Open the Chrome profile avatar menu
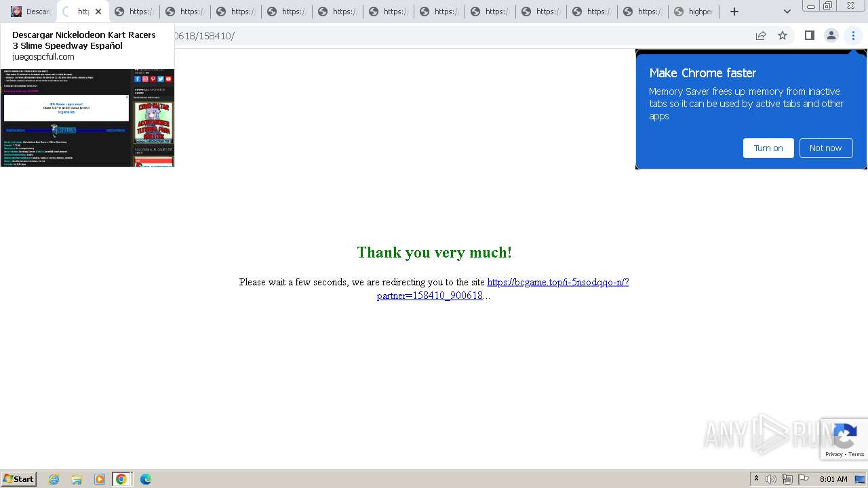 831,36
